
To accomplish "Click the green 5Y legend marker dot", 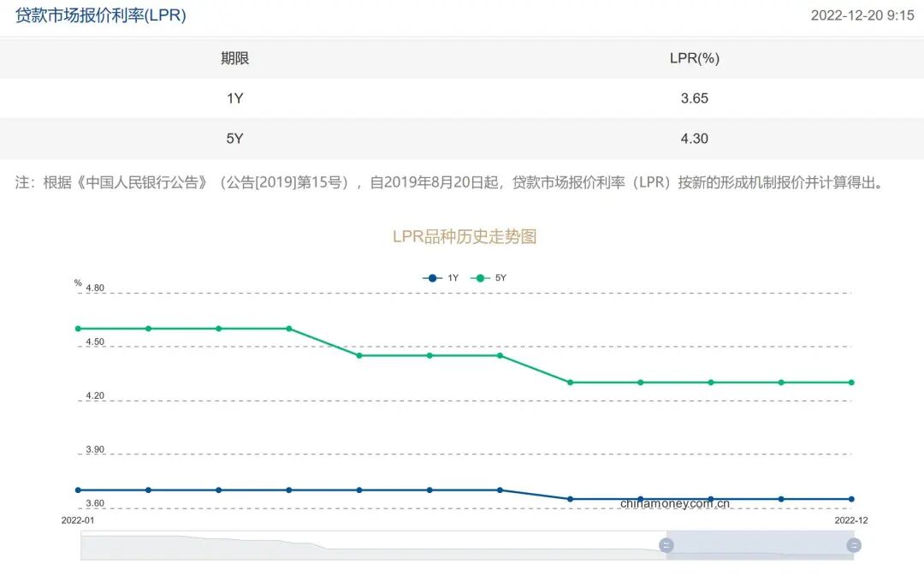I will [x=479, y=277].
